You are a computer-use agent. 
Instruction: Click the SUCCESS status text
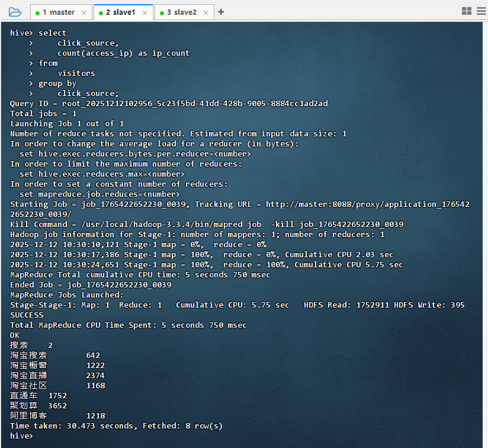pyautogui.click(x=27, y=315)
